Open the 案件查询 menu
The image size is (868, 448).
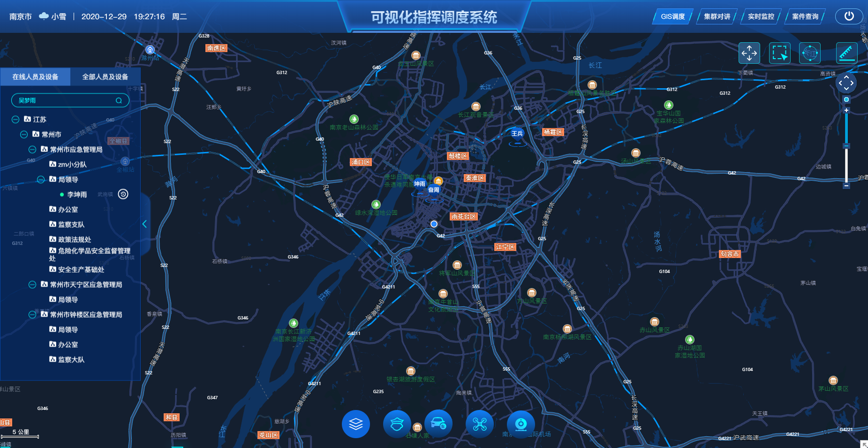tap(805, 16)
